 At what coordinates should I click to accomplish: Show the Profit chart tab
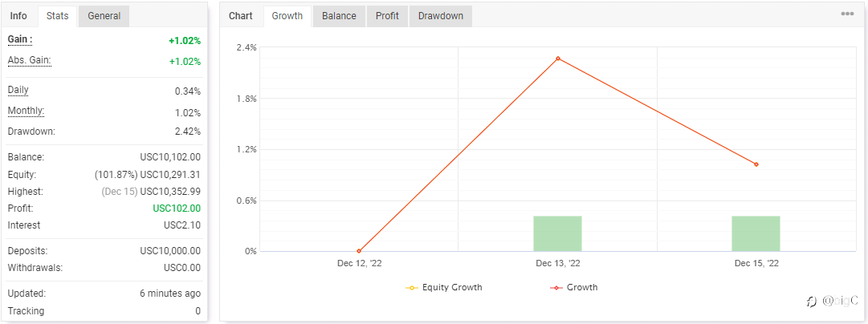tap(387, 16)
